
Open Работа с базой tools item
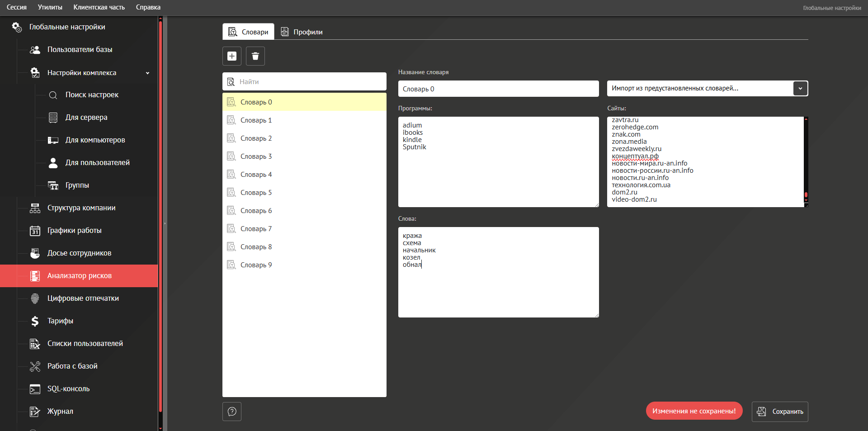[72, 366]
